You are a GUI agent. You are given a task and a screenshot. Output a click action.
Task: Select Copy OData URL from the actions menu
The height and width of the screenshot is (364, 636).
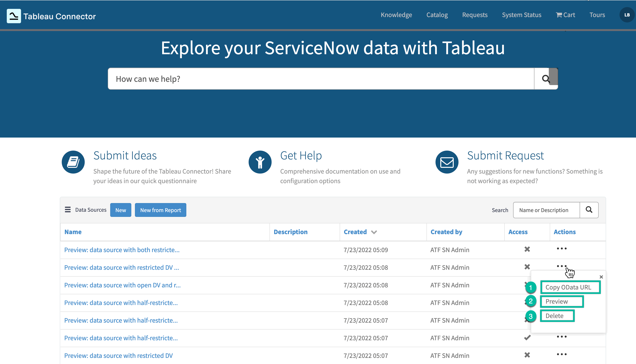(x=570, y=287)
